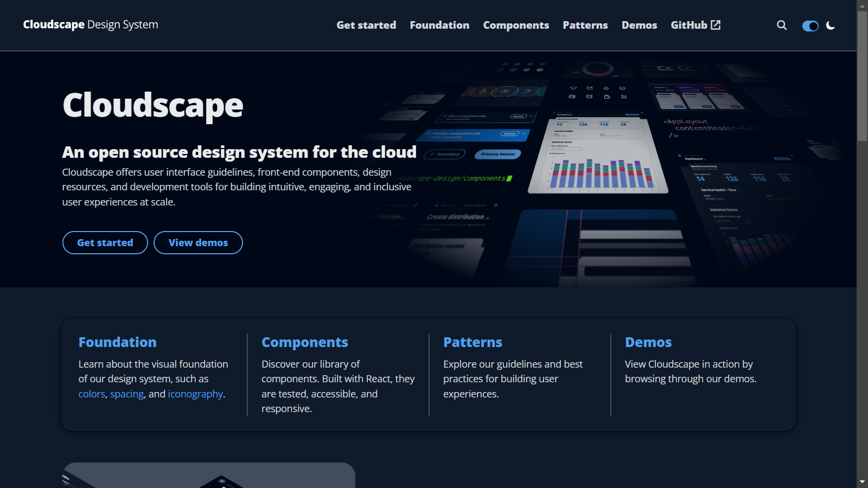
Task: Select Demos in the top navigation bar
Action: (639, 25)
